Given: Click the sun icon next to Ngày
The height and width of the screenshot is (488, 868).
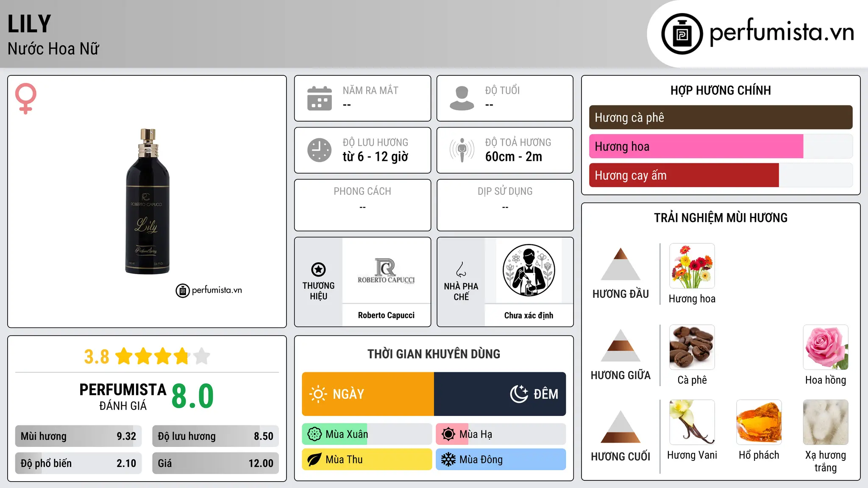Looking at the screenshot, I should click(318, 394).
